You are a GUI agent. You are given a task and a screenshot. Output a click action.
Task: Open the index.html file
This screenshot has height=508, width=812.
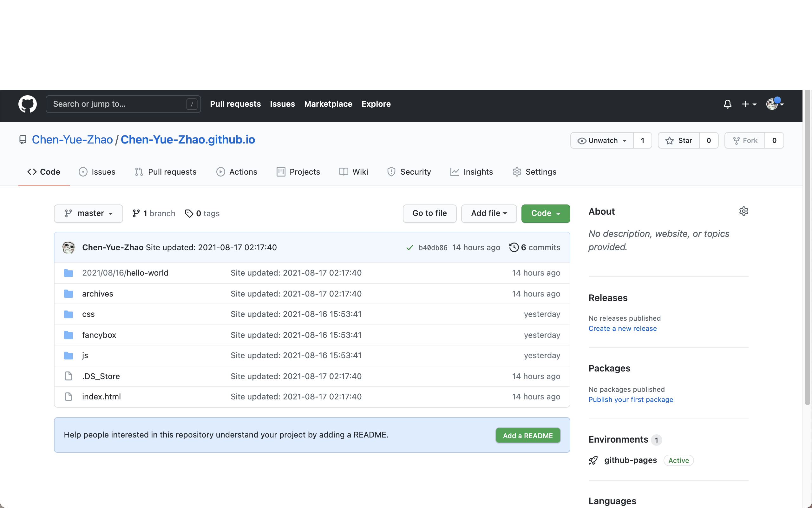(x=101, y=397)
